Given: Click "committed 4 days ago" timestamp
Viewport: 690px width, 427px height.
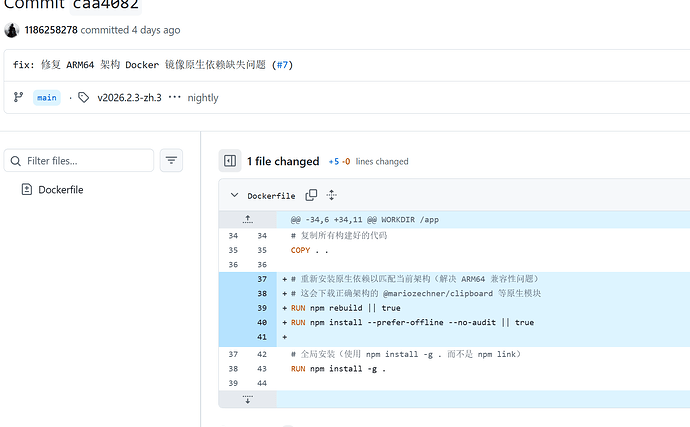Looking at the screenshot, I should coord(130,30).
